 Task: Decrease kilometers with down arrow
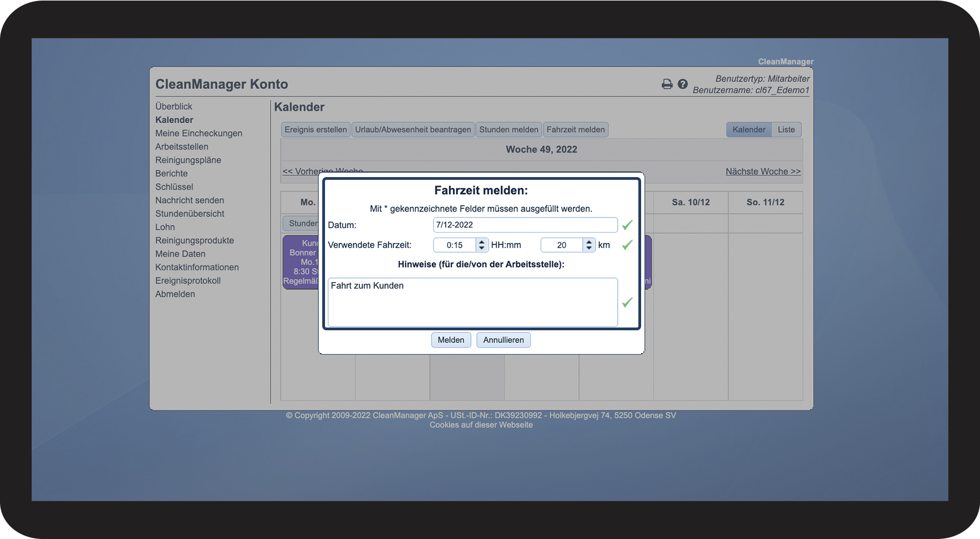pos(588,248)
